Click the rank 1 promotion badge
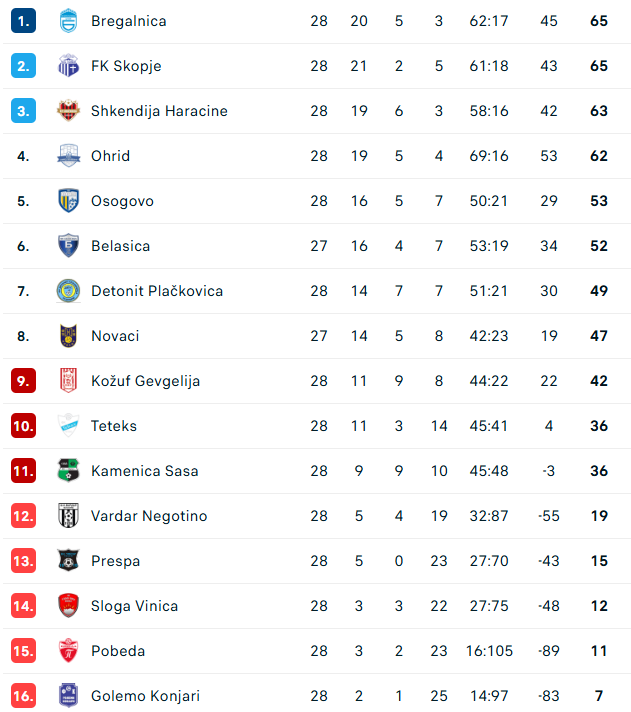Image resolution: width=631 pixels, height=712 pixels. tap(24, 21)
